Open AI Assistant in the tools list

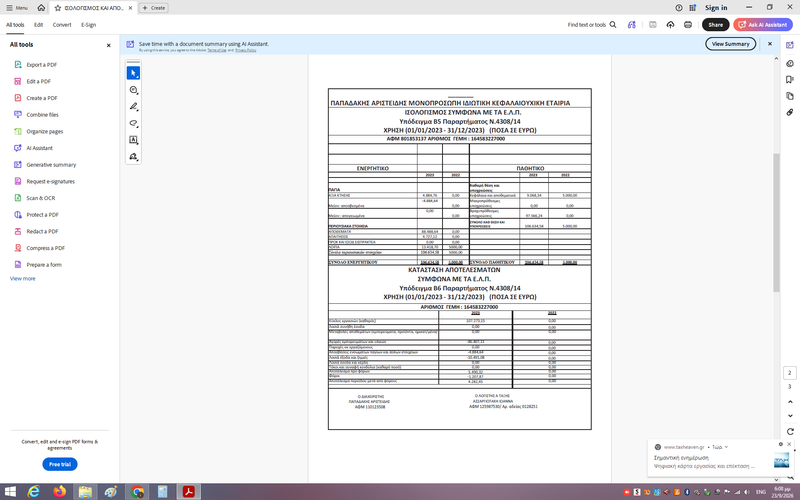33,148
